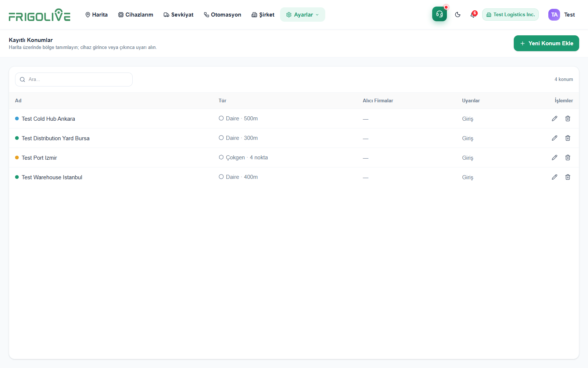Click green color dot of Warehouse Istanbul

click(17, 177)
